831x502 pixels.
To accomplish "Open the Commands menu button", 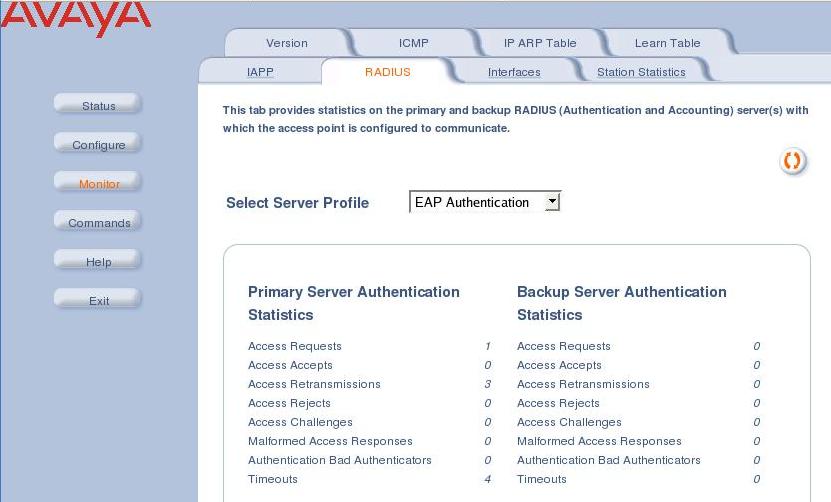I will click(98, 222).
